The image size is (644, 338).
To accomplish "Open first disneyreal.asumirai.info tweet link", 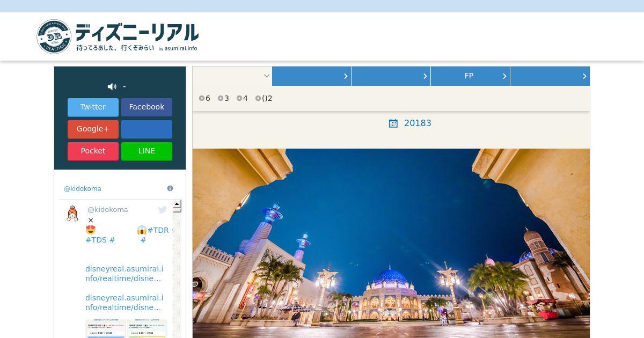I will click(124, 274).
